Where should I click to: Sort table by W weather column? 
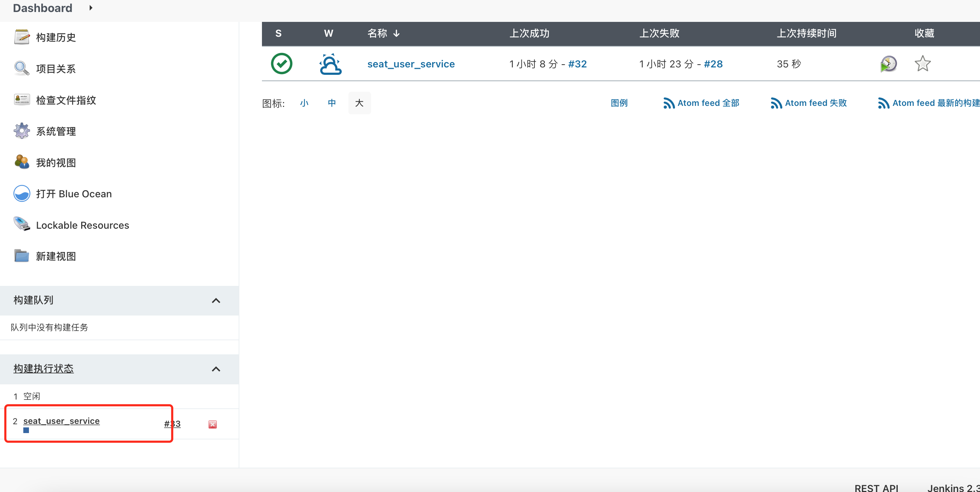coord(328,34)
